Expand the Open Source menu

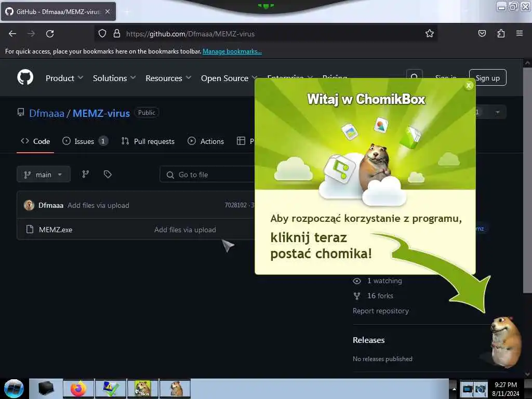tap(228, 78)
